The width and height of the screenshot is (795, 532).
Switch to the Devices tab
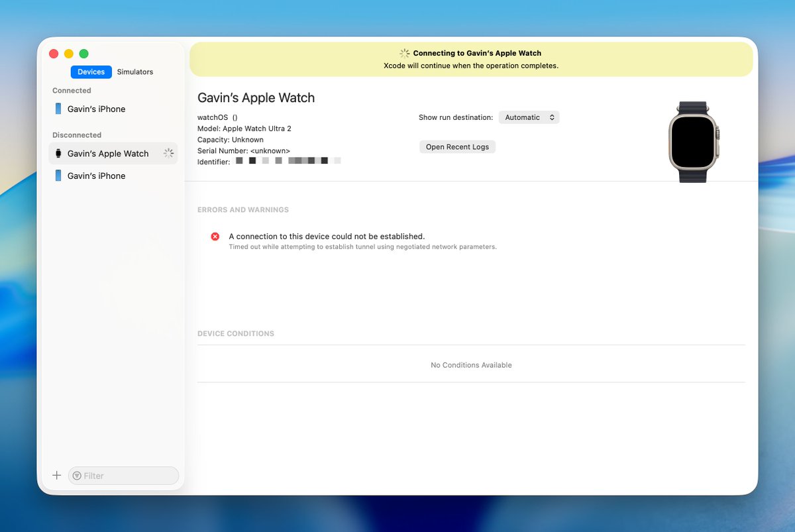pyautogui.click(x=91, y=72)
